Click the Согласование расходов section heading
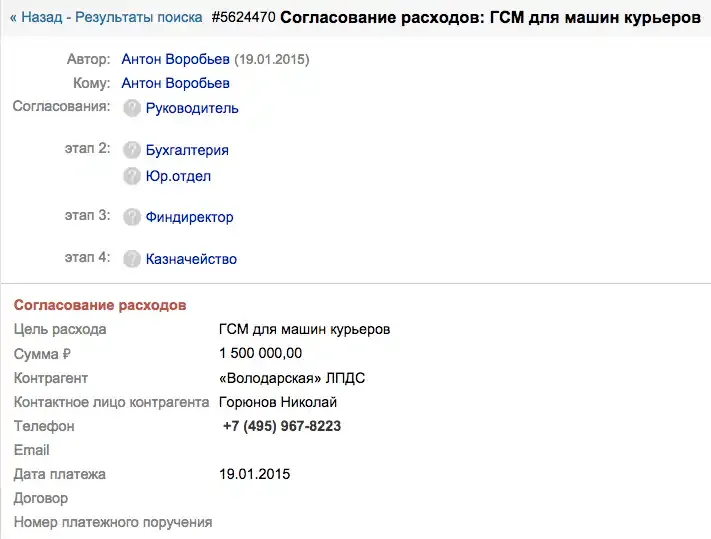The height and width of the screenshot is (539, 711). (100, 305)
